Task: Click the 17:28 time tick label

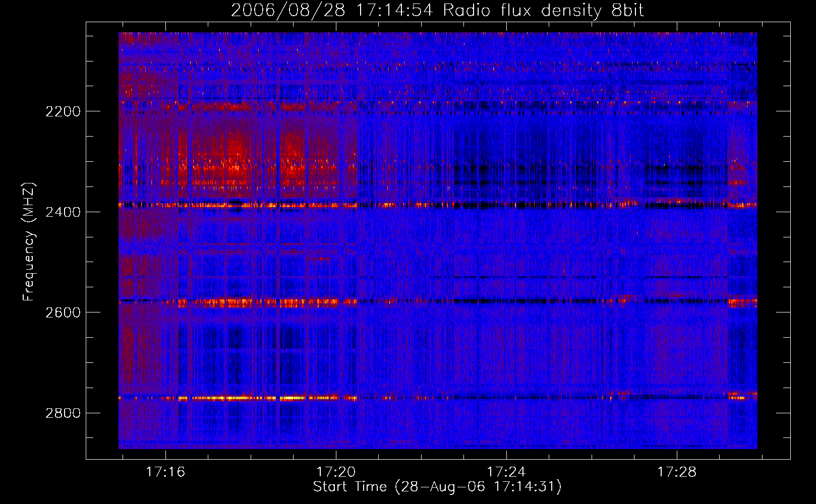Action: pyautogui.click(x=676, y=472)
